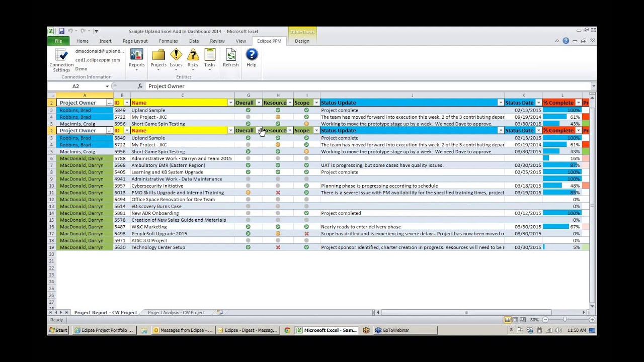Zoom out using the minus button

tap(545, 320)
